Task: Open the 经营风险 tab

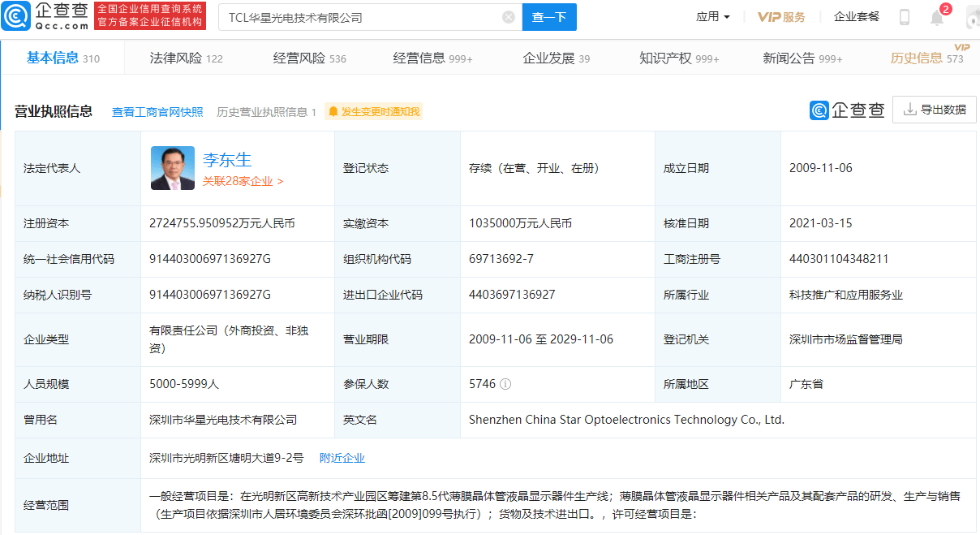Action: pyautogui.click(x=310, y=58)
